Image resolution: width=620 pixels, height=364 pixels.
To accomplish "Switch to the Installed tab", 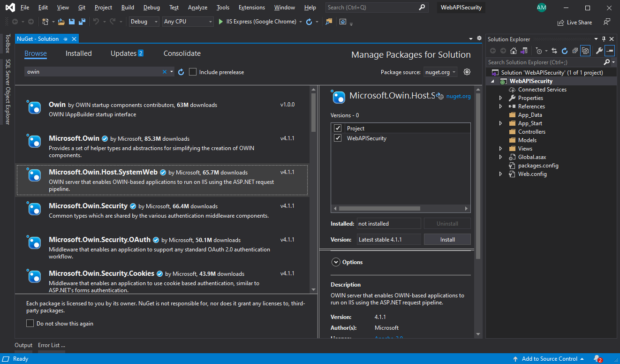I will [79, 53].
